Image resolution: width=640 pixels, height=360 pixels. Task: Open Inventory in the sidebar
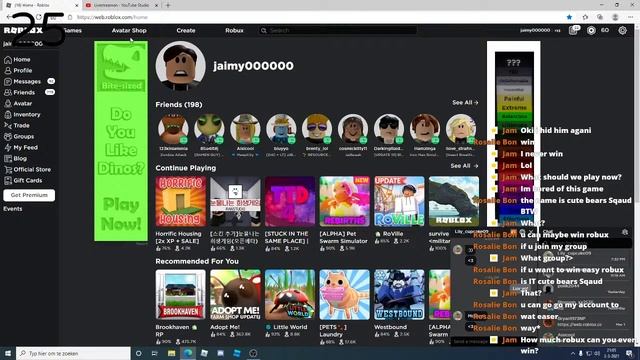(x=22, y=115)
